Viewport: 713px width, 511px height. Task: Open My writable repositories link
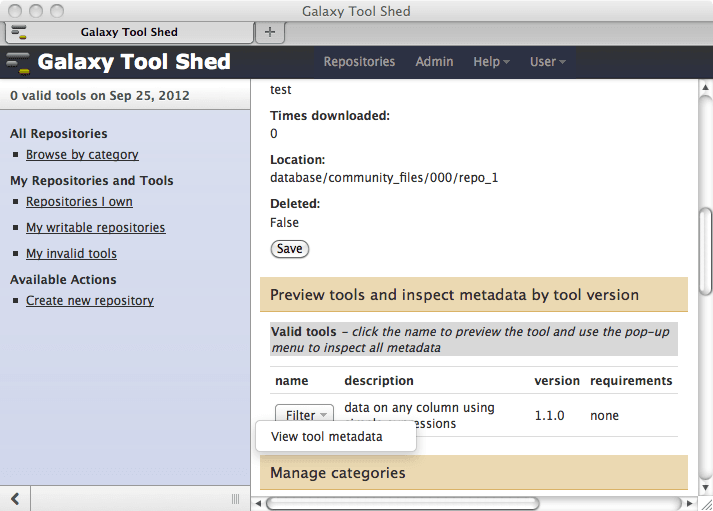(x=95, y=228)
